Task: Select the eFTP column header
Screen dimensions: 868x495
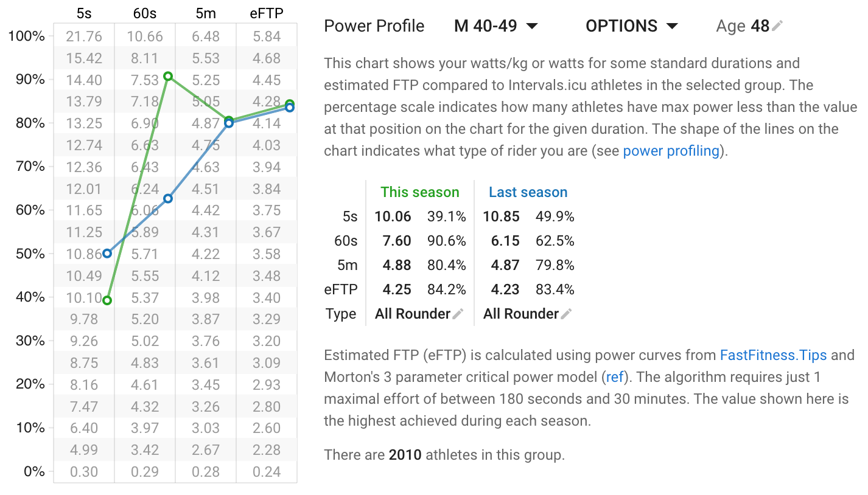Action: click(268, 12)
